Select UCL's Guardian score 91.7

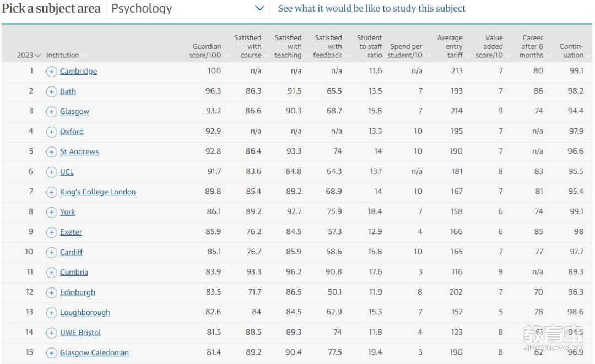coord(214,171)
